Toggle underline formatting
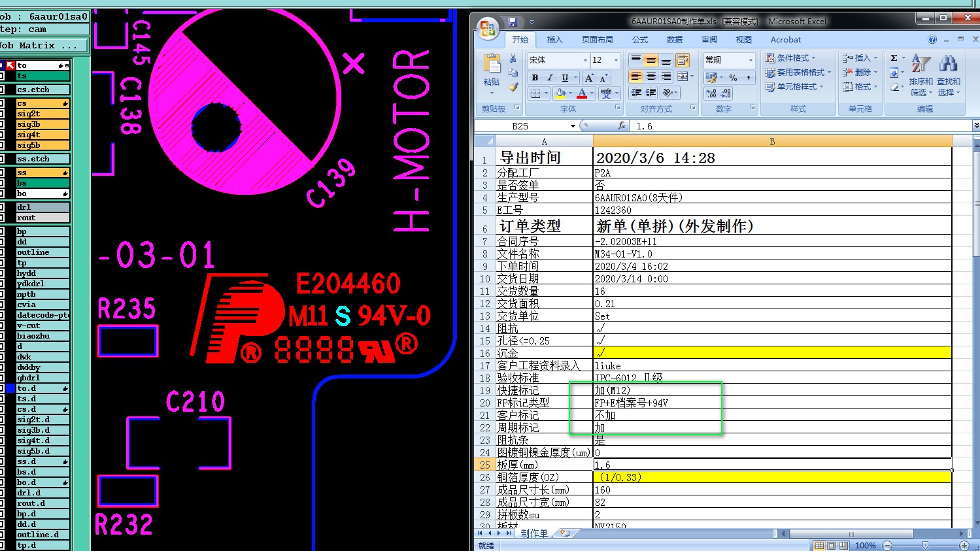The image size is (980, 551). pyautogui.click(x=565, y=78)
